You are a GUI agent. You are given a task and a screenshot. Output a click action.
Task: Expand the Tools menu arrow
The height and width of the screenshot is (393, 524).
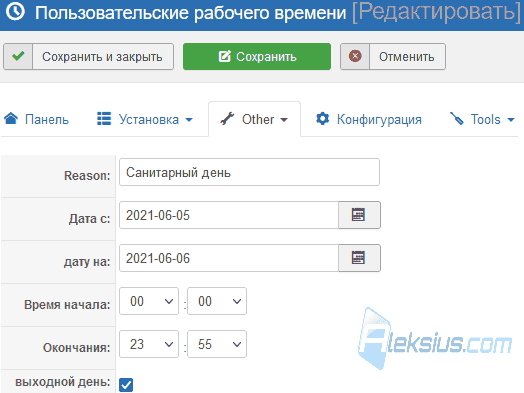(x=511, y=120)
